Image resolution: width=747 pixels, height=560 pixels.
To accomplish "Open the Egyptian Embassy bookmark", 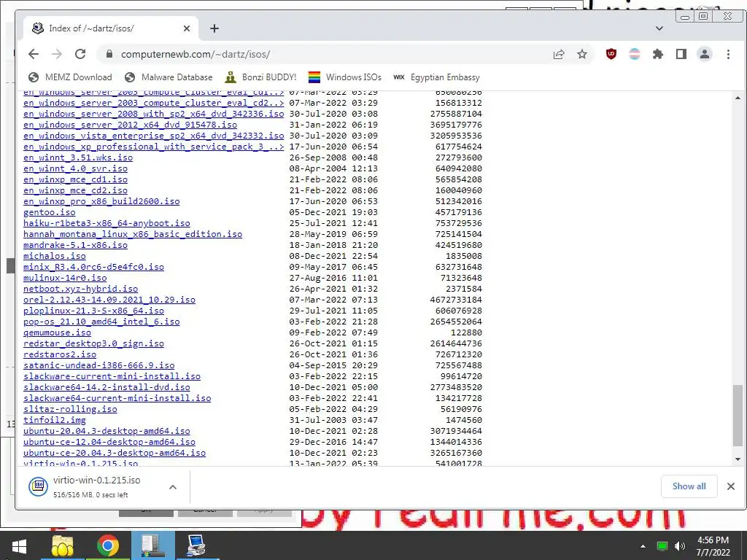I will 437,77.
